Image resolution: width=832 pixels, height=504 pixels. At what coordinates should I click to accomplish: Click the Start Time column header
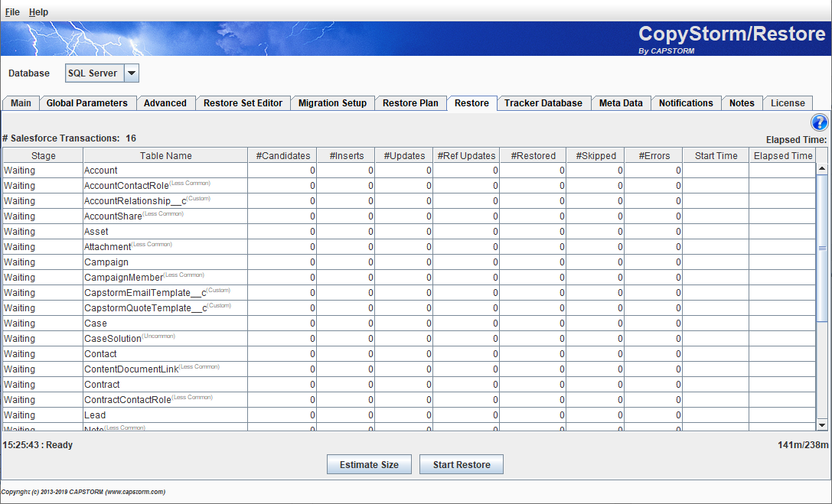716,155
